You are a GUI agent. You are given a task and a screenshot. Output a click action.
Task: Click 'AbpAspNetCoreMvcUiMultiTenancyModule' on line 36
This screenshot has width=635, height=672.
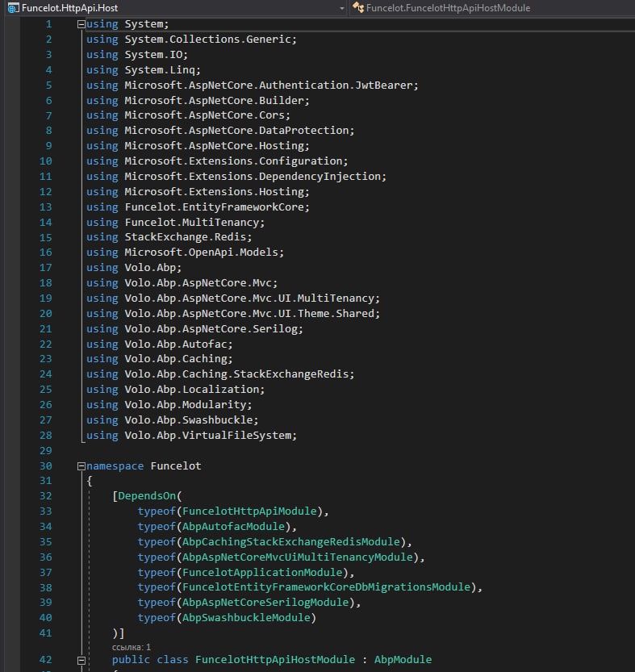click(297, 557)
